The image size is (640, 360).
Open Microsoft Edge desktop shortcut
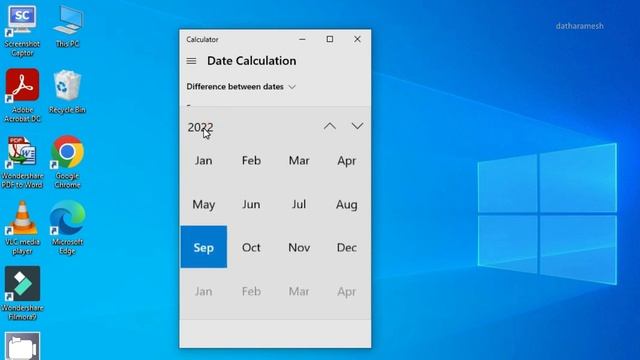point(67,228)
